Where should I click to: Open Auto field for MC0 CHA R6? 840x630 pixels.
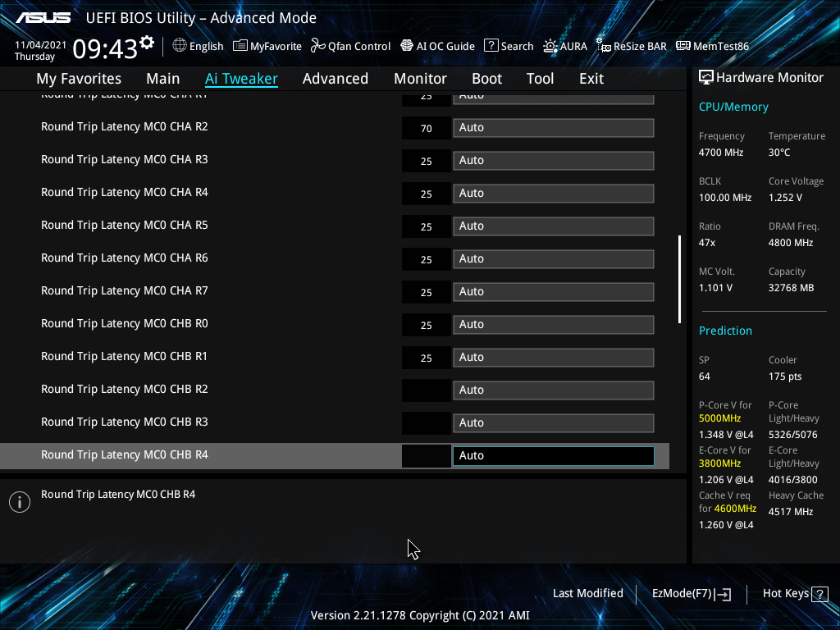(554, 258)
